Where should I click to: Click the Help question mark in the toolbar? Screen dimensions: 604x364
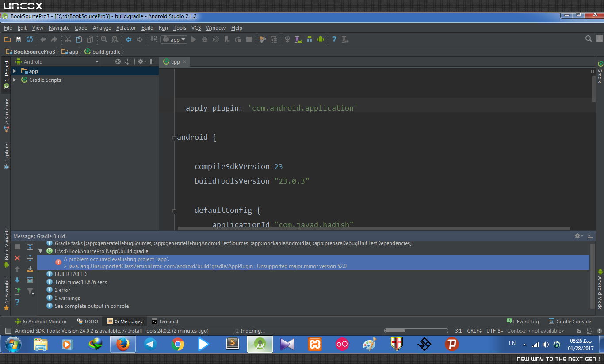334,39
